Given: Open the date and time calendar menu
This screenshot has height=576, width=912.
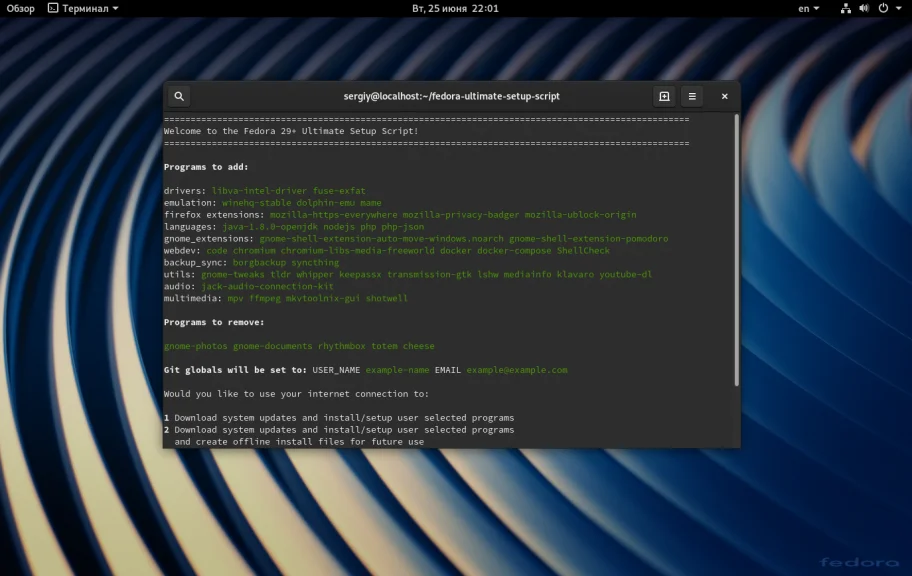Looking at the screenshot, I should (x=455, y=8).
